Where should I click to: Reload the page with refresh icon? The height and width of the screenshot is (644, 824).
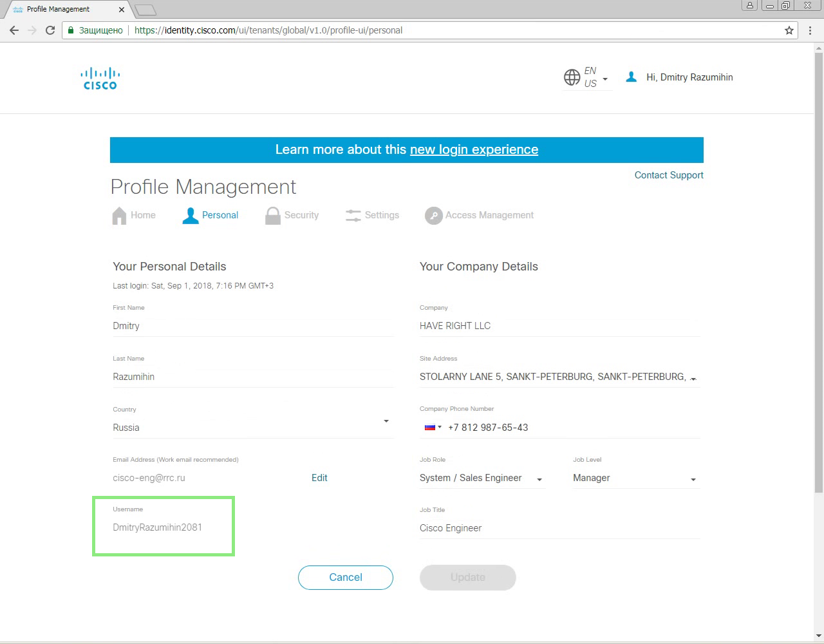click(x=50, y=30)
